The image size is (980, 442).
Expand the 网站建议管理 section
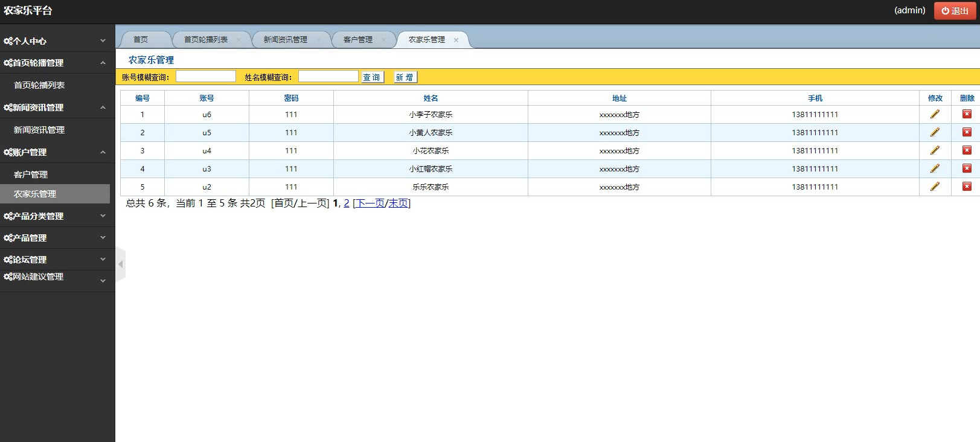click(x=57, y=281)
